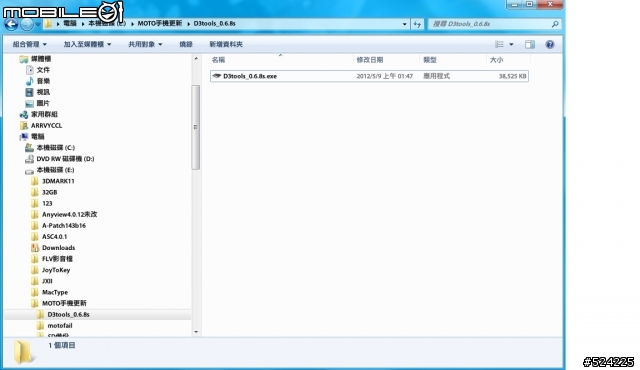
Task: Open the 3DMARK11 folder
Action: point(58,181)
